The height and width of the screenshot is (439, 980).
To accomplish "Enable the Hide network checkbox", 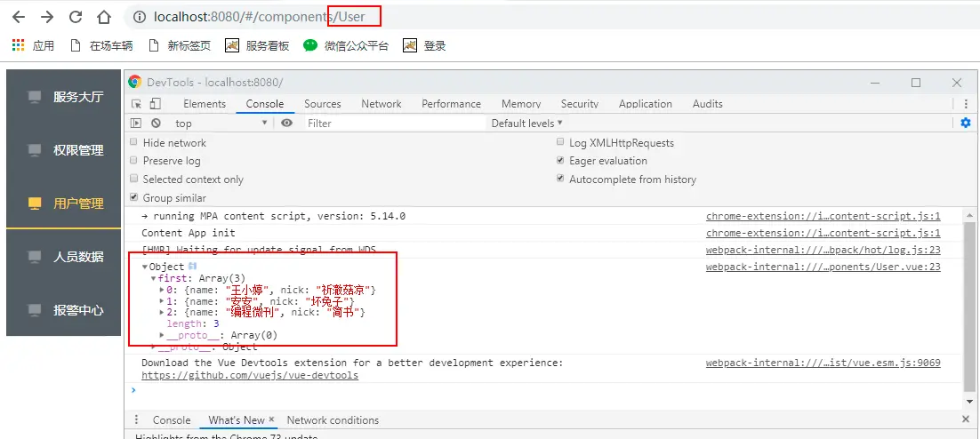I will coord(133,142).
